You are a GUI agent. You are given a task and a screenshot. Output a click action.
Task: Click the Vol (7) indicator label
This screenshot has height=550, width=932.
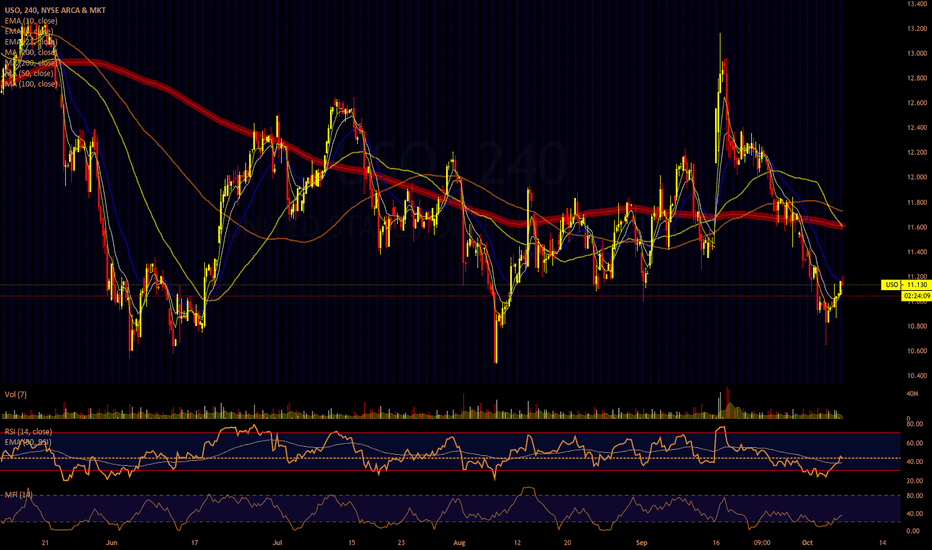[x=15, y=394]
